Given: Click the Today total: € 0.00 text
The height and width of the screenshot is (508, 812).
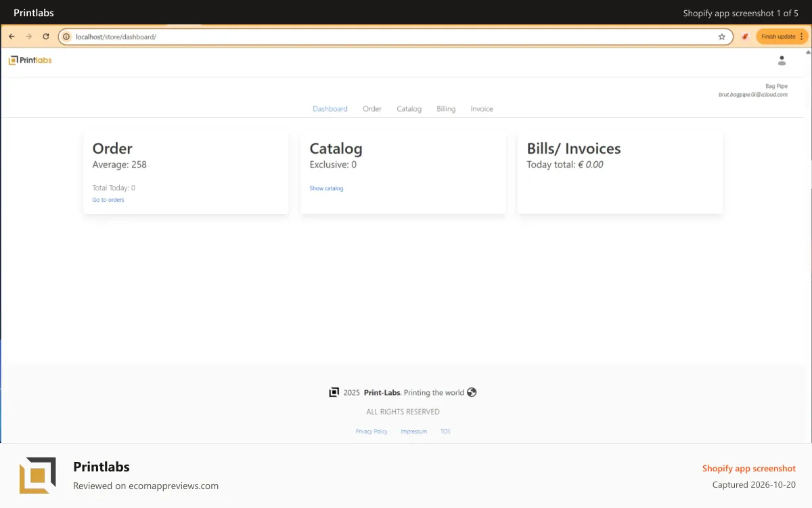Looking at the screenshot, I should [565, 165].
